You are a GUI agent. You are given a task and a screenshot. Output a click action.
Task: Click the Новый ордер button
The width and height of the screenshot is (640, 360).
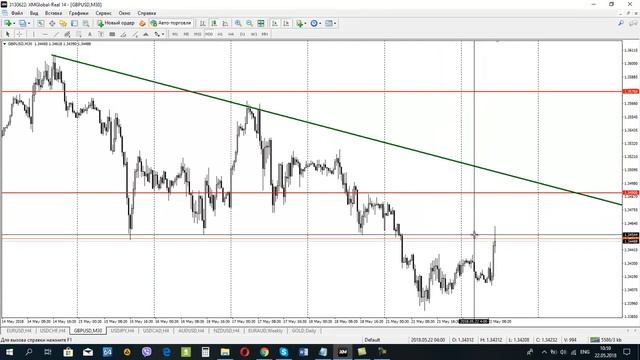(116, 23)
